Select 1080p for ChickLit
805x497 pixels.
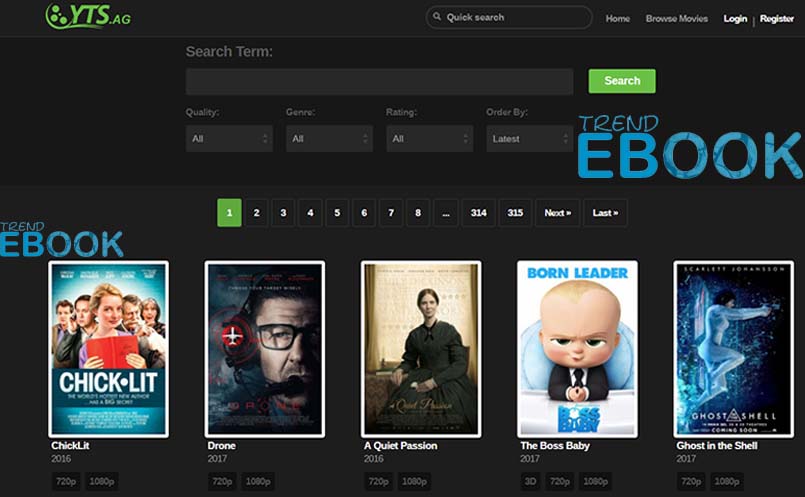(102, 481)
